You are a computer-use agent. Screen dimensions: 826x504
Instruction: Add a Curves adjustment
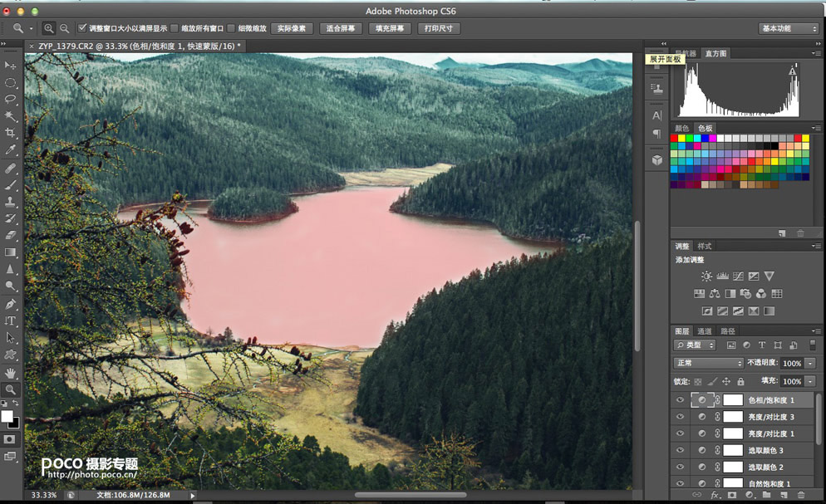(x=738, y=276)
